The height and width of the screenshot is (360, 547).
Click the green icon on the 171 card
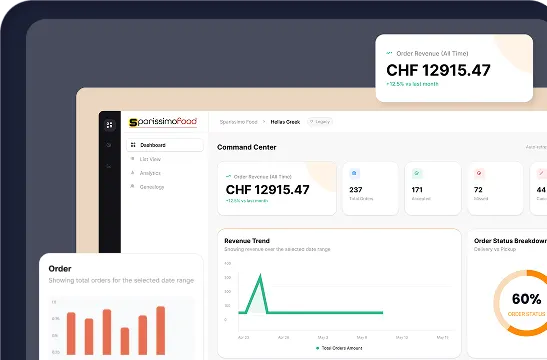[417, 173]
